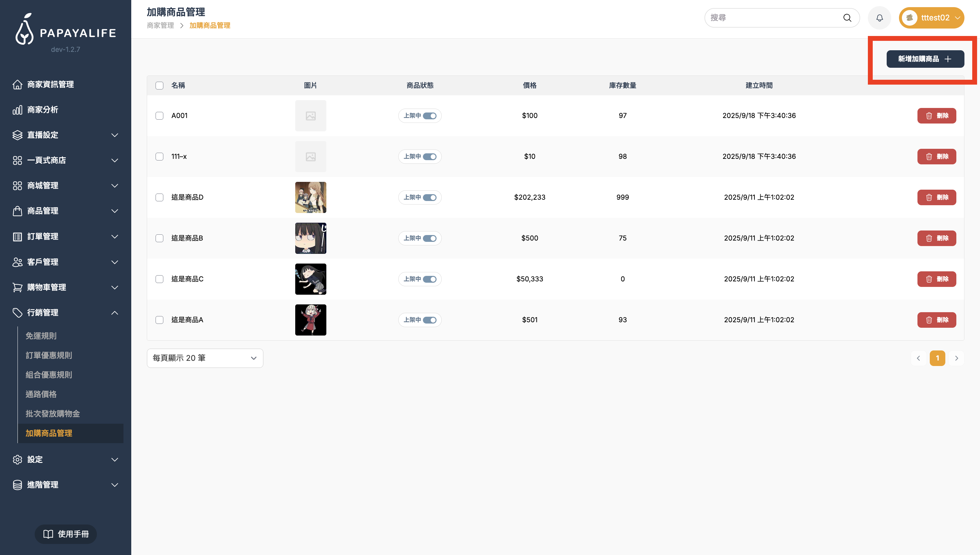
Task: Select all rows with header checkbox
Action: 159,85
